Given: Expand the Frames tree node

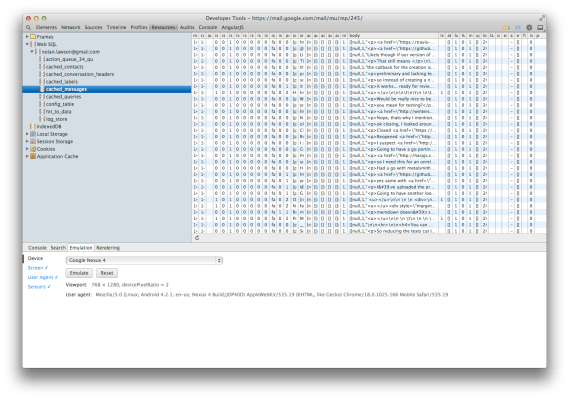Looking at the screenshot, I should pyautogui.click(x=27, y=37).
